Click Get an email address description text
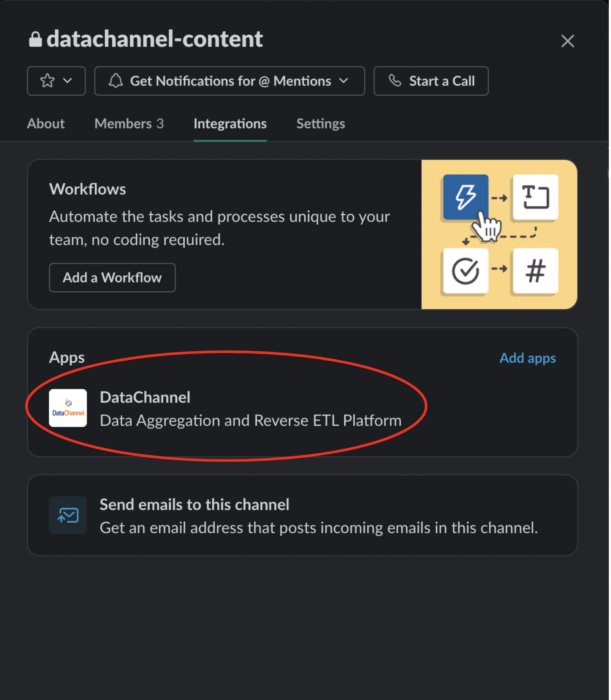The width and height of the screenshot is (611, 700). pyautogui.click(x=319, y=528)
